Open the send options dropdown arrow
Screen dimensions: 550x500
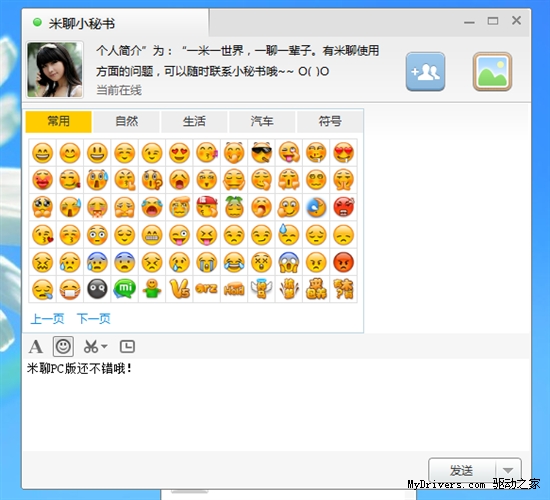pyautogui.click(x=508, y=470)
